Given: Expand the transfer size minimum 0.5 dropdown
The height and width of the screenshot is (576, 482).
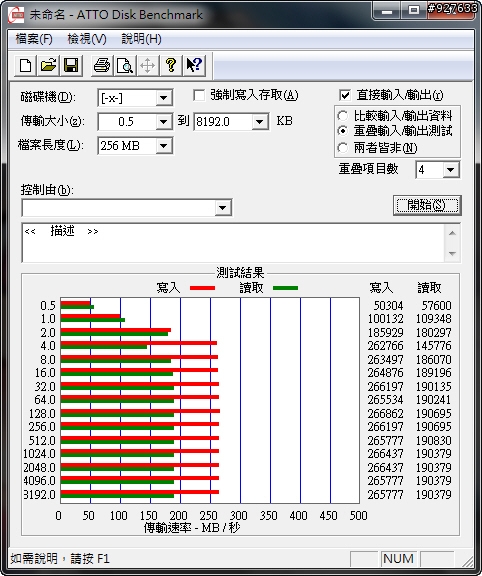Looking at the screenshot, I should [x=163, y=122].
